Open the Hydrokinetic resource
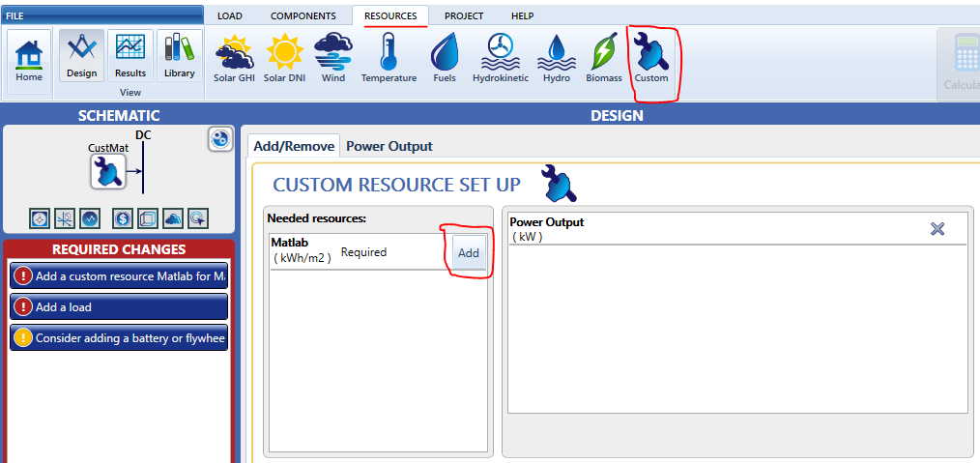 [x=501, y=57]
